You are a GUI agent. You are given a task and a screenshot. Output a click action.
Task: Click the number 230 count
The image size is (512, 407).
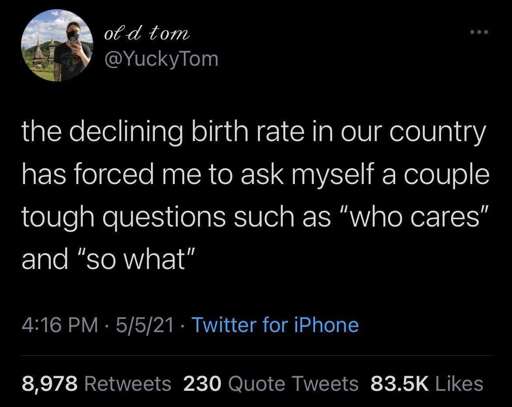click(202, 383)
